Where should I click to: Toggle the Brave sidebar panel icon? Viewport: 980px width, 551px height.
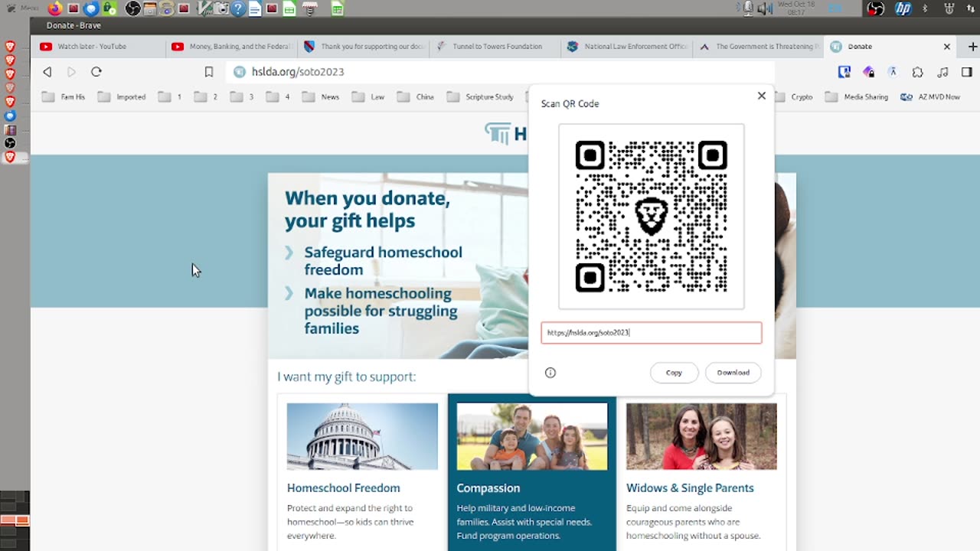967,72
